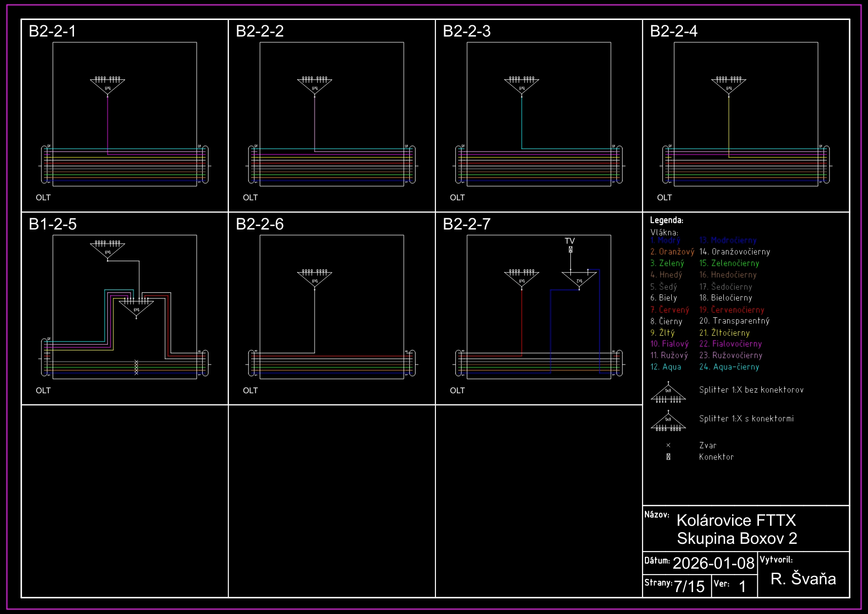
Task: Click the splitter beneath TV in B2-2-7
Action: click(x=579, y=279)
